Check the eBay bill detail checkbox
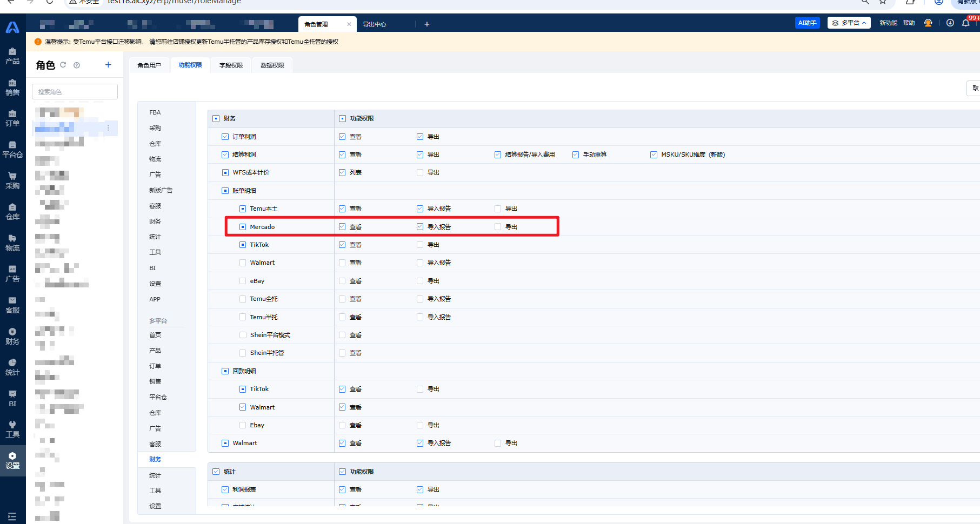Screen dimensions: 980x524 (243, 281)
